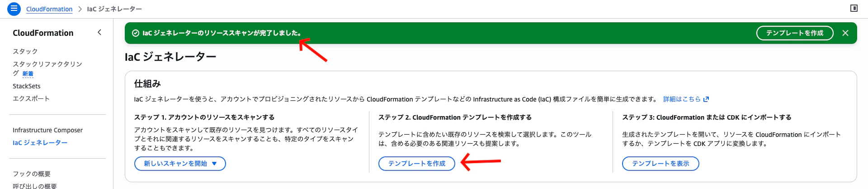The image size is (868, 189).
Task: Click the external link icon beside 詳細はこちら
Action: point(706,99)
